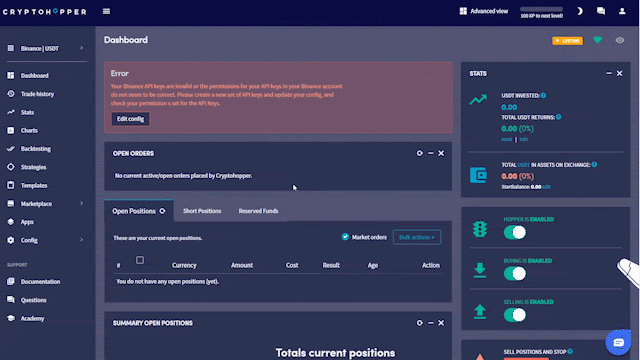The height and width of the screenshot is (360, 640).
Task: Click the selling upload arrow icon
Action: tap(480, 311)
